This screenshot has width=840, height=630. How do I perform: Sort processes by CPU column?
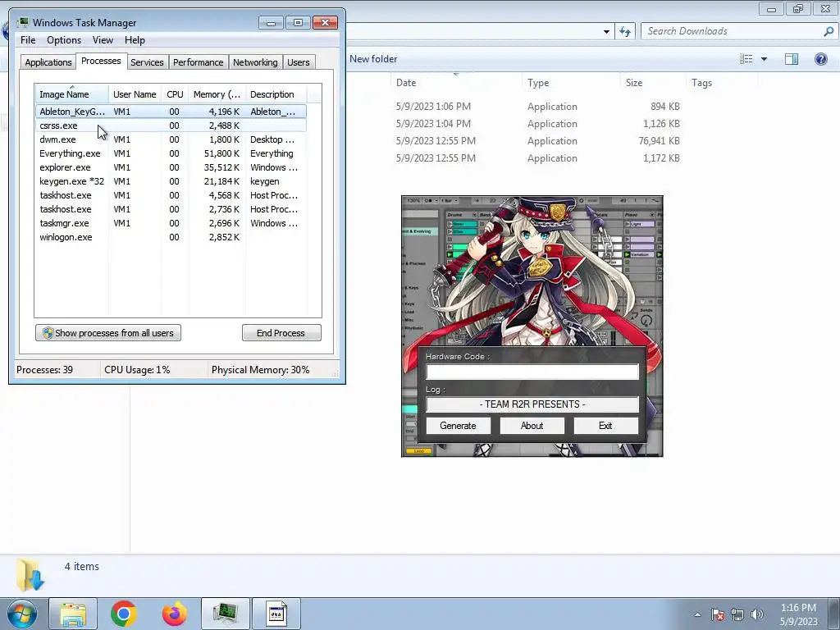click(175, 94)
